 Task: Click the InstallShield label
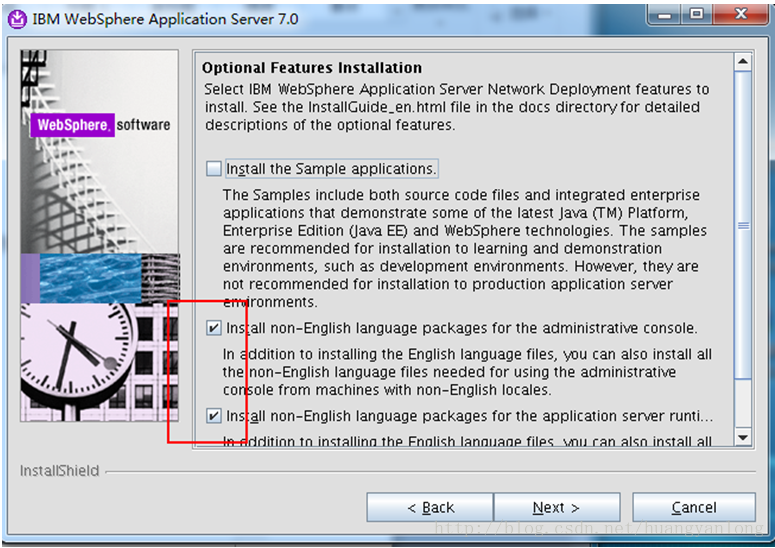pos(59,470)
